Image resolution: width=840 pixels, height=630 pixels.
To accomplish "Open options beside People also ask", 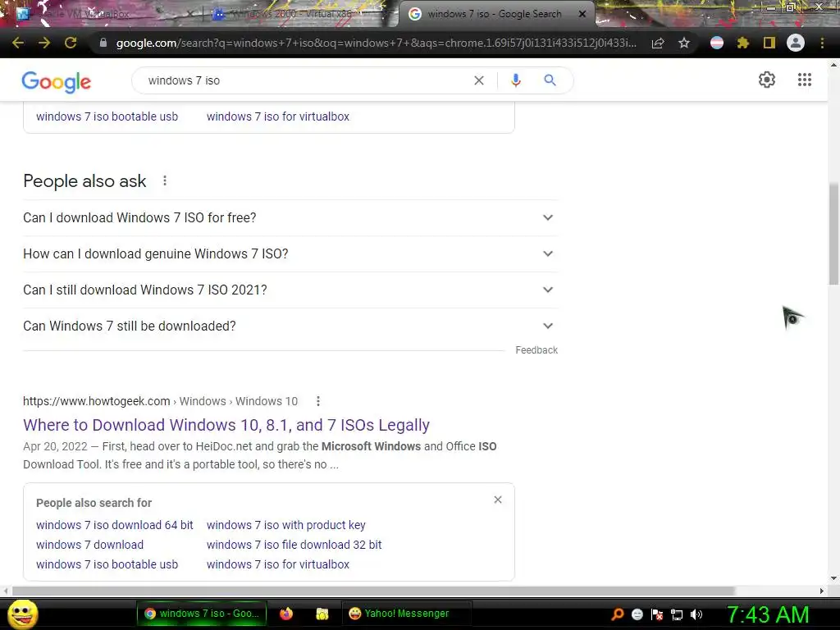I will (x=165, y=181).
